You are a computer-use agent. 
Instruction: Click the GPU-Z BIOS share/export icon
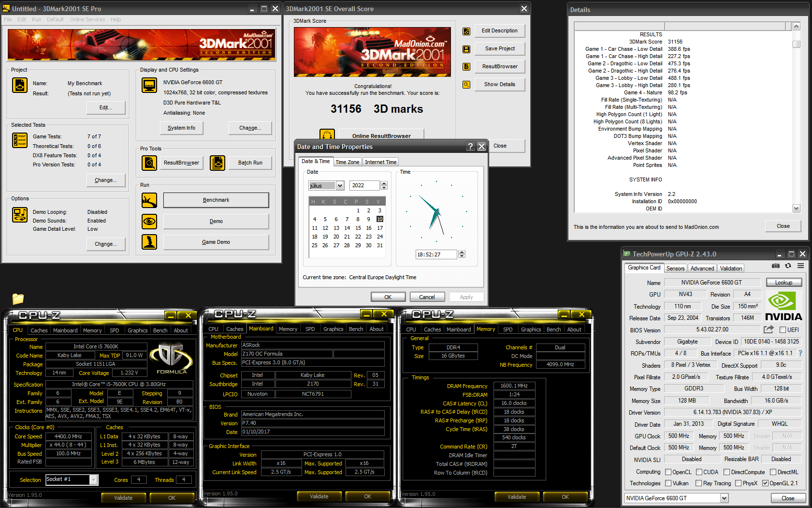[x=768, y=329]
